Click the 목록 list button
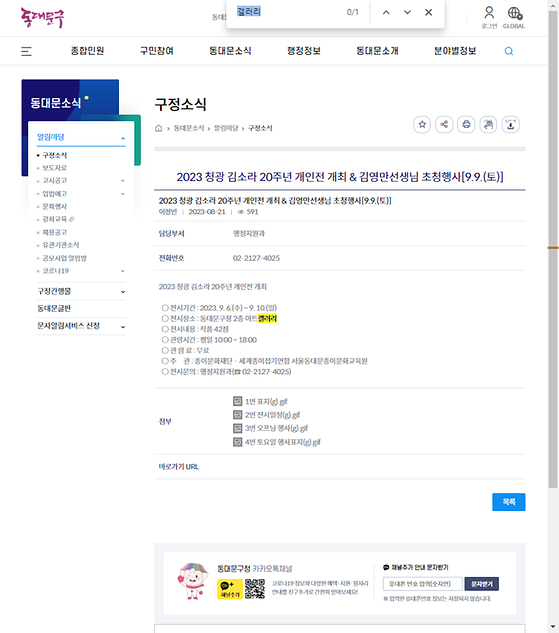 click(509, 502)
